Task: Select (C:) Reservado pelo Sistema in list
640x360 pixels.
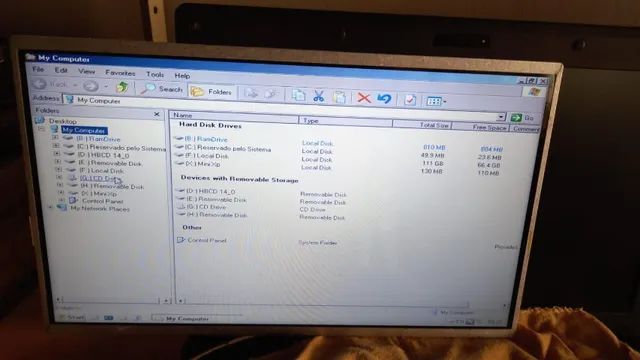Action: pyautogui.click(x=228, y=148)
